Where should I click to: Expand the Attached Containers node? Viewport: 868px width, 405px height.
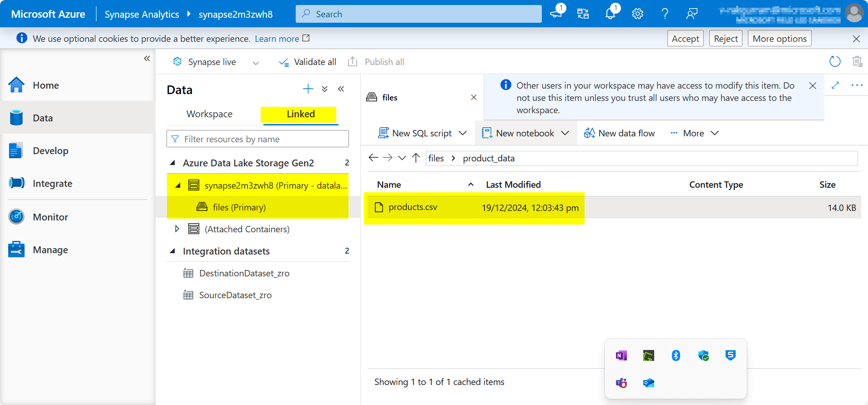[177, 229]
